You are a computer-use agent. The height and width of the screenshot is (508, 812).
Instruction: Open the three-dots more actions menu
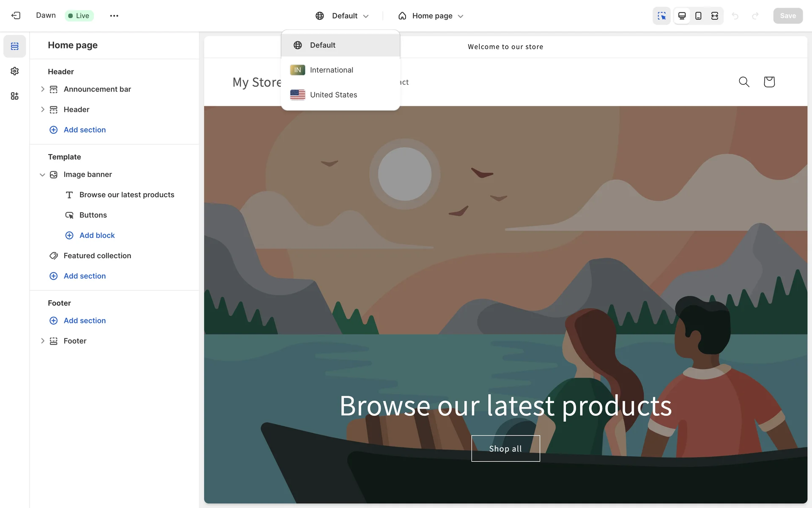coord(114,16)
